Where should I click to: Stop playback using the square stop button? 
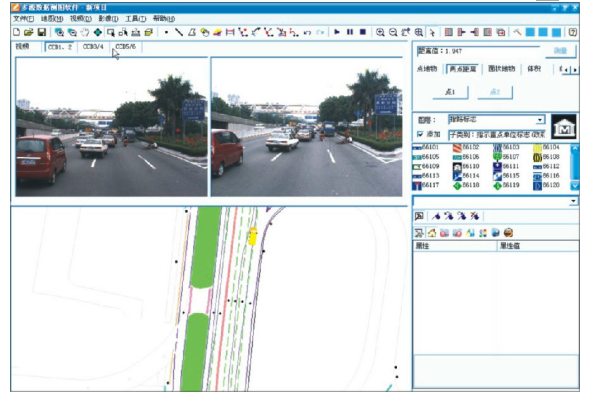pos(363,32)
